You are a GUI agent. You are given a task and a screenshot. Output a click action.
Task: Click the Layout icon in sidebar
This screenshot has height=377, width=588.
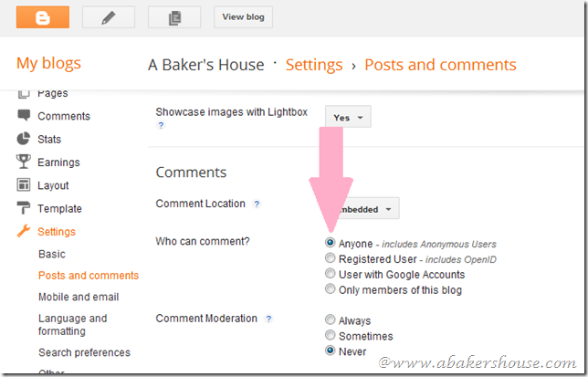coord(23,185)
